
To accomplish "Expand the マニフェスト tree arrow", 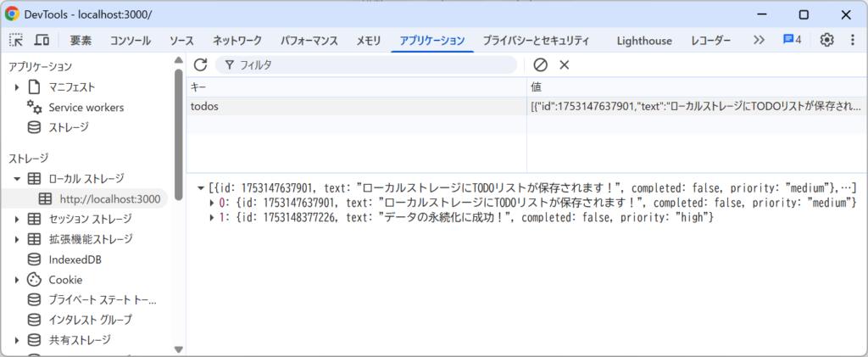I will 17,86.
